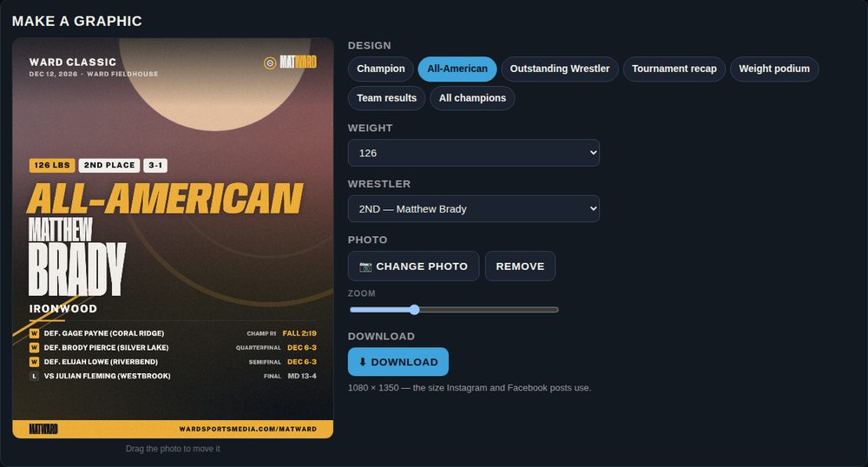Click the Zoom slider handle
Image resolution: width=868 pixels, height=467 pixels.
pyautogui.click(x=415, y=310)
